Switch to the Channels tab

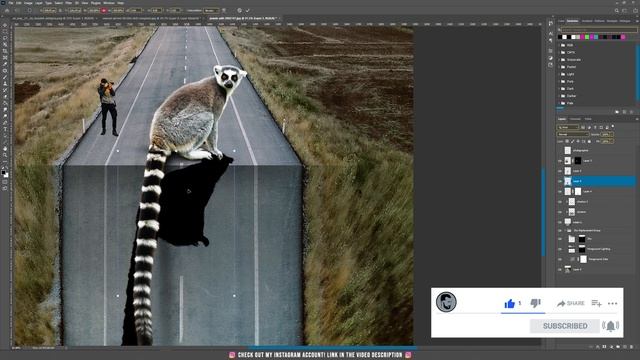(x=575, y=119)
